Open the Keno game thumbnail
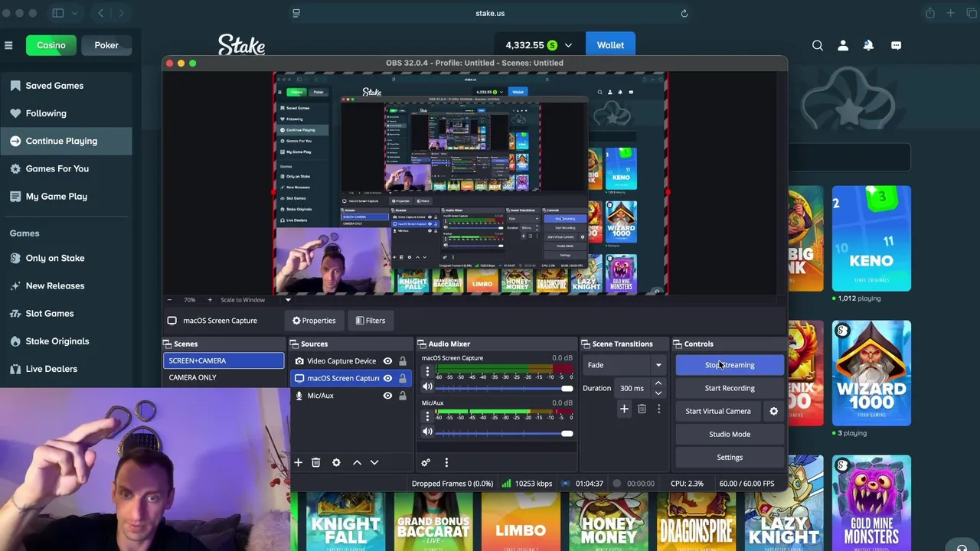The height and width of the screenshot is (551, 980). point(871,239)
